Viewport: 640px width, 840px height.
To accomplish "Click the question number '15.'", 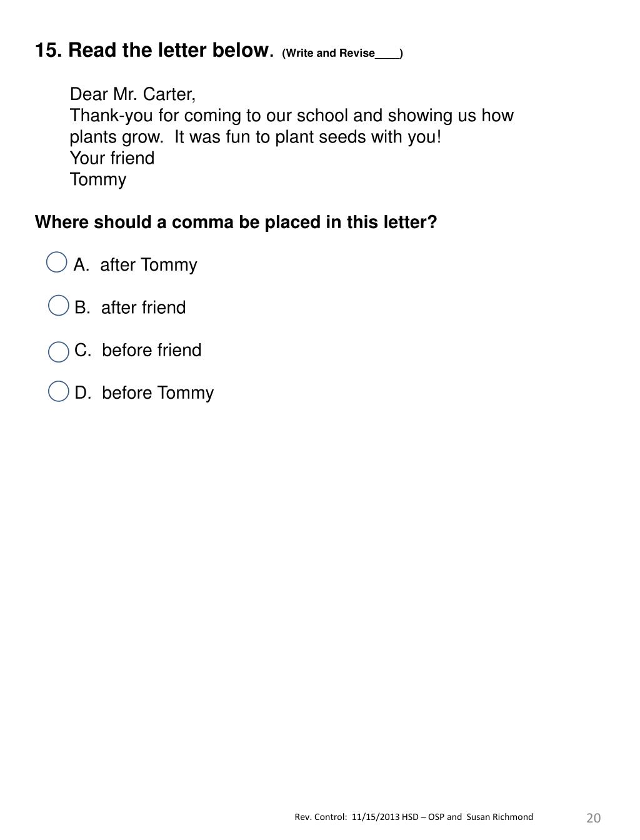I will (49, 50).
